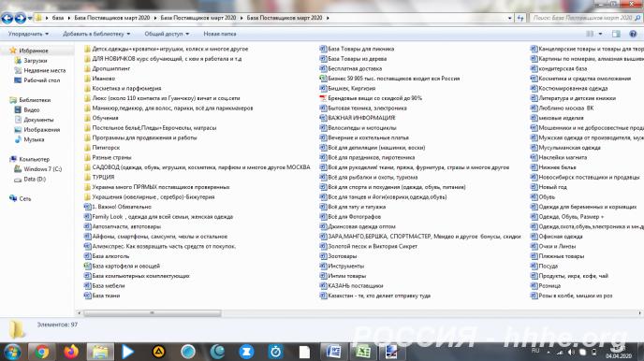
Task: Select the База алкоголь document icon
Action: click(x=87, y=256)
